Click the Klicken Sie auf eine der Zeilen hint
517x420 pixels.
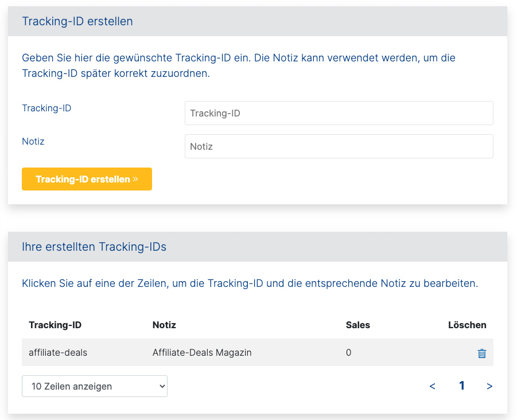250,283
